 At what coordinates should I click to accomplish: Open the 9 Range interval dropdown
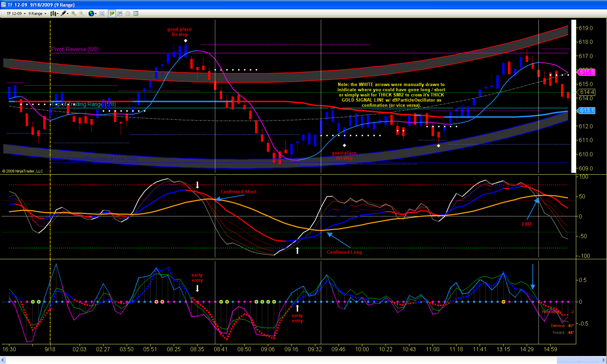(x=37, y=13)
